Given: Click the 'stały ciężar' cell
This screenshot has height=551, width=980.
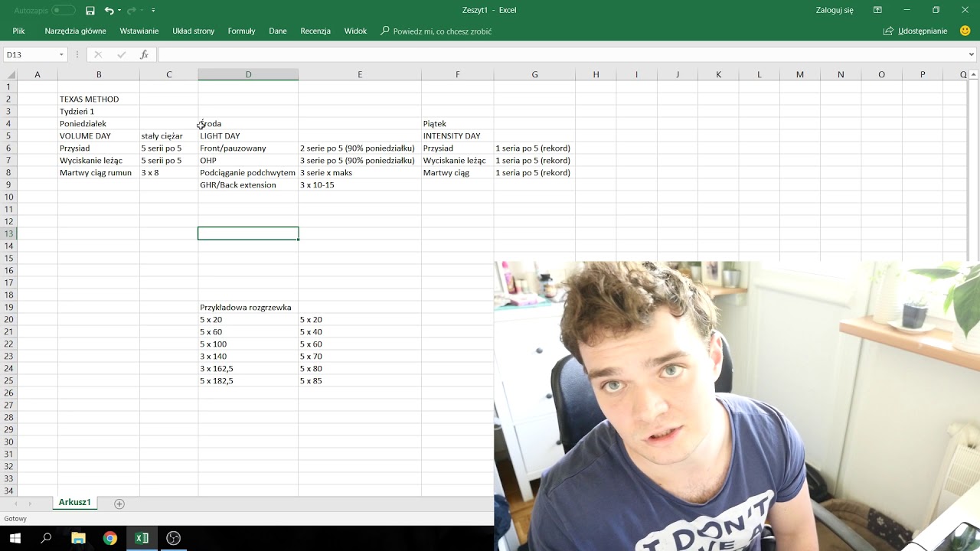Looking at the screenshot, I should 168,135.
